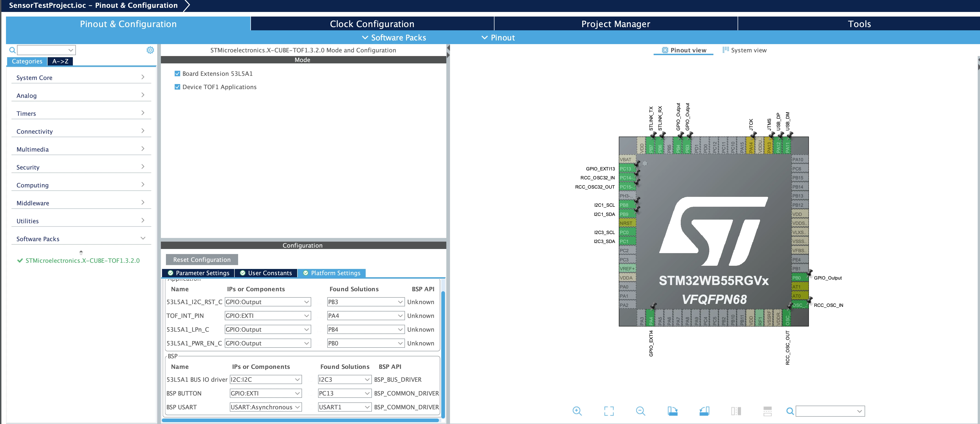Click the PC13 pin on the chip
980x424 pixels.
[x=627, y=168]
